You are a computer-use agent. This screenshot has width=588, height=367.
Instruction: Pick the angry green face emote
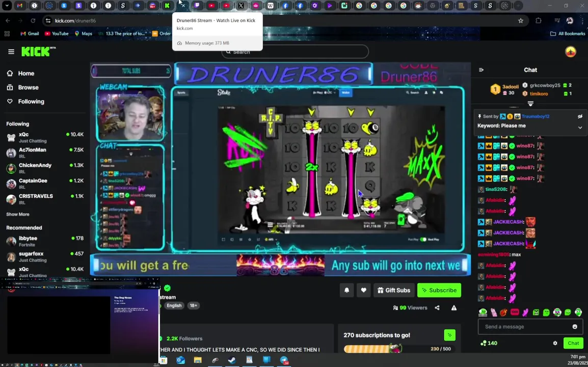pos(536,312)
